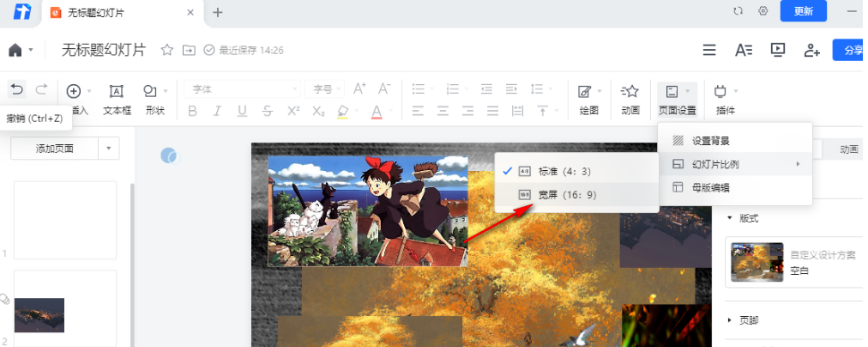
Task: Open the add collaborator icon
Action: coord(811,51)
